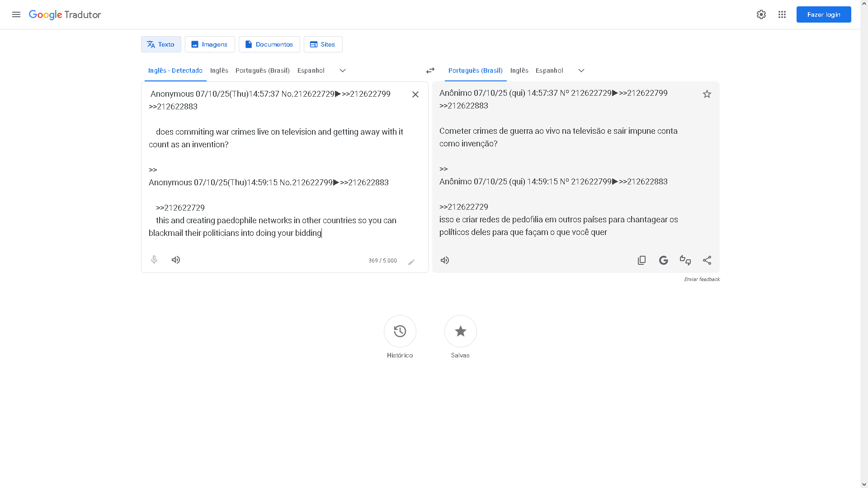The width and height of the screenshot is (868, 488).
Task: Select the Texto translation mode
Action: pyautogui.click(x=161, y=44)
